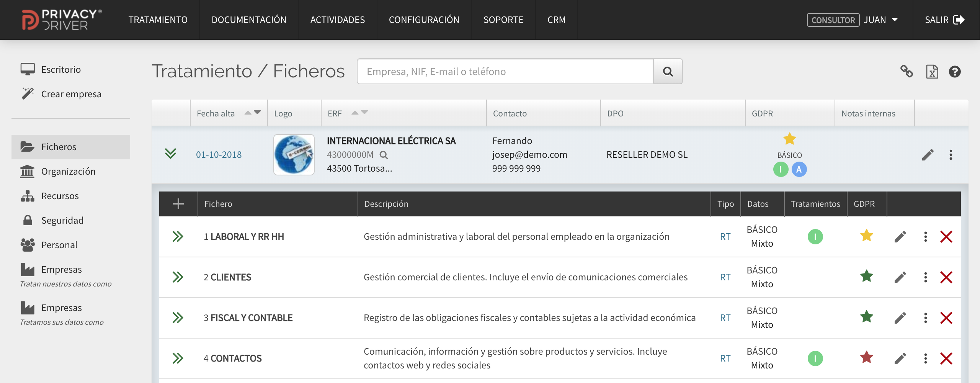Open the DOCUMENTACIÓN menu

(x=249, y=20)
